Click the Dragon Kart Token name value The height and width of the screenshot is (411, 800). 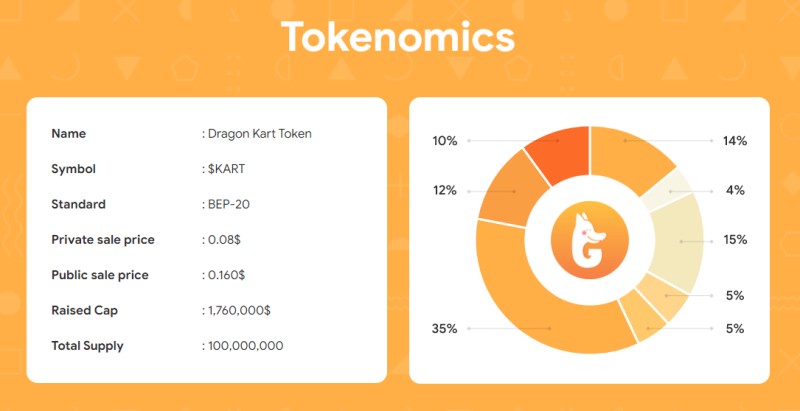[260, 134]
